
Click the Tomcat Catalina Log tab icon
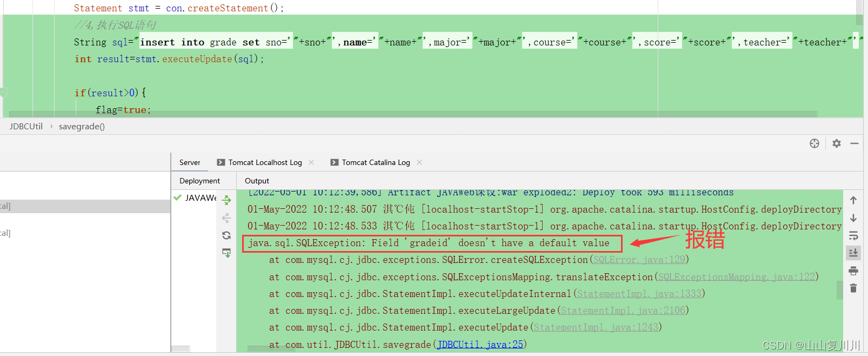pos(335,162)
